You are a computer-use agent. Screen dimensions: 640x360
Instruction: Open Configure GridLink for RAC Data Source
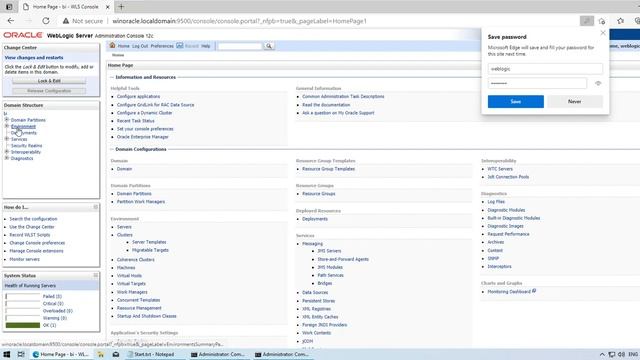156,105
